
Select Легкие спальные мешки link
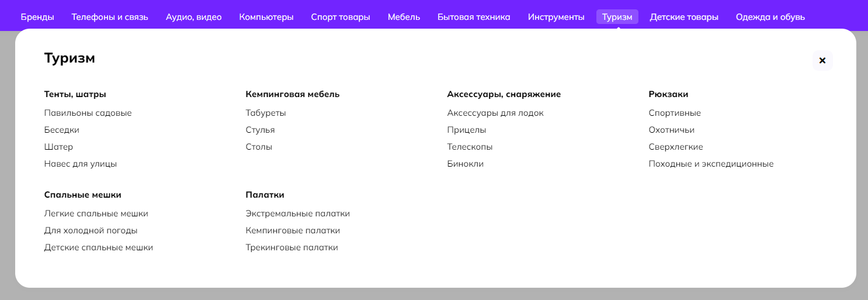[x=96, y=213]
